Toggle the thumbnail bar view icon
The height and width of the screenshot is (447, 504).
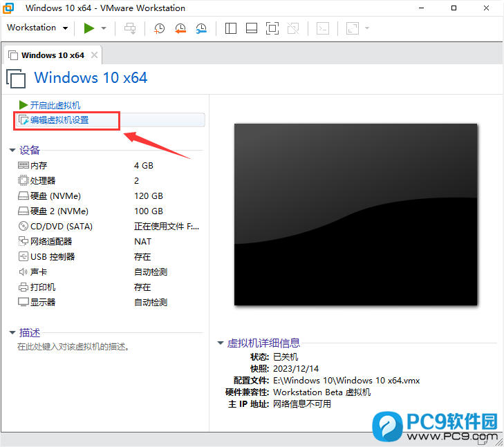tap(252, 28)
